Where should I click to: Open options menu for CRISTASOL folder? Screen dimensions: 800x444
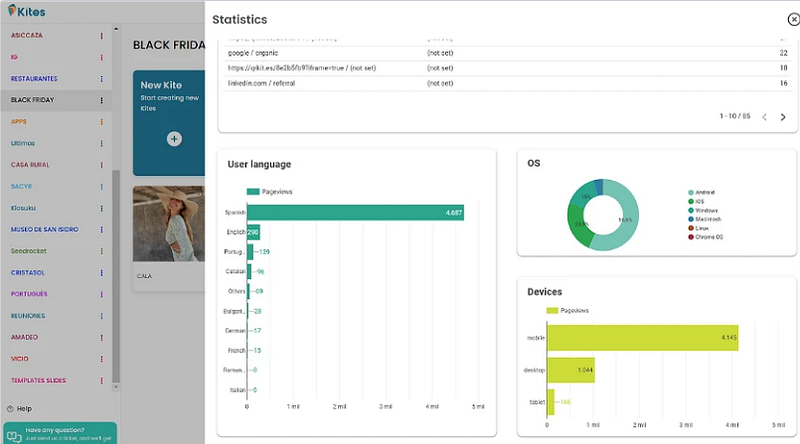click(x=102, y=273)
